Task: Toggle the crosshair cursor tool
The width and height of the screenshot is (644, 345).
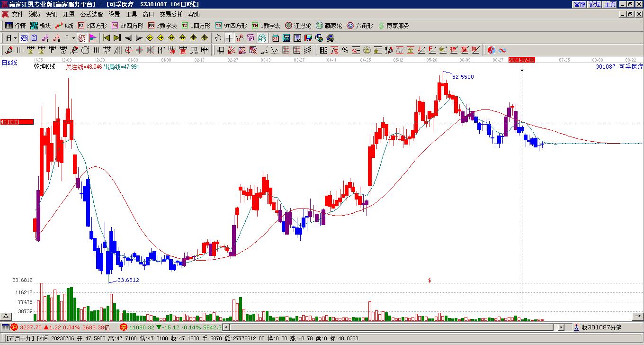Action: coord(229,38)
